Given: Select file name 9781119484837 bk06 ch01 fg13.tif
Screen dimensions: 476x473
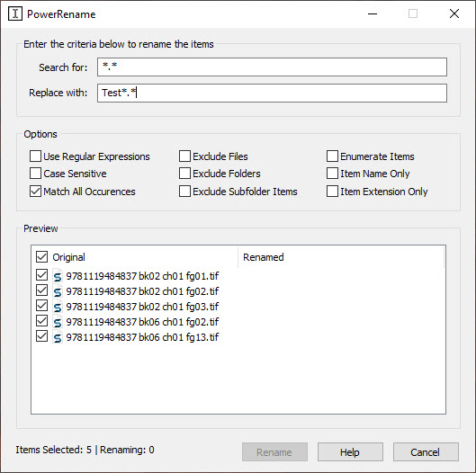Looking at the screenshot, I should 142,337.
